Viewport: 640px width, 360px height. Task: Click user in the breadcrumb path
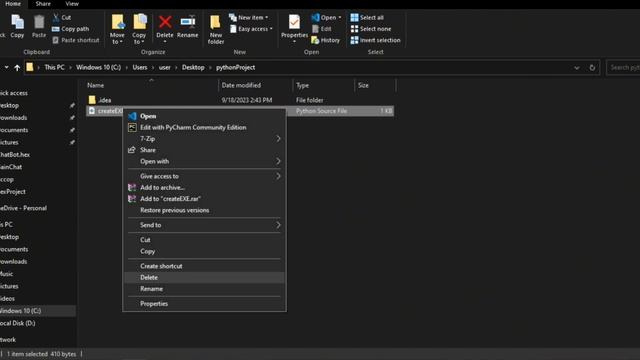coord(164,67)
